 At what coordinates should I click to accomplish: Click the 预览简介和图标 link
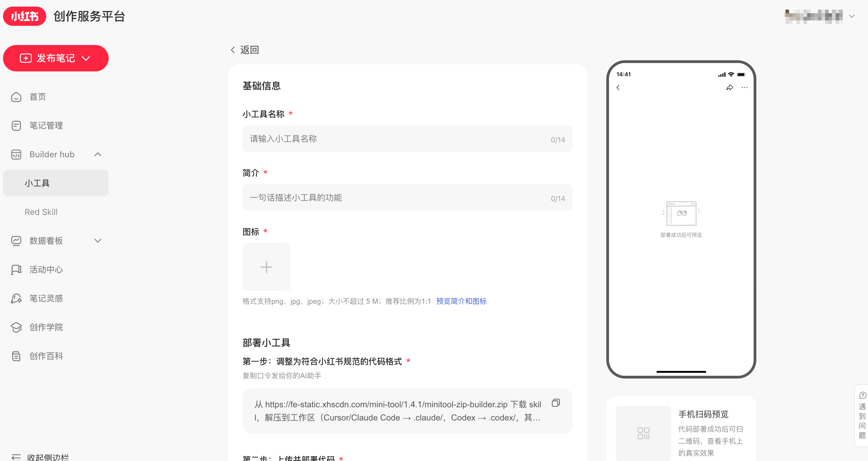461,301
